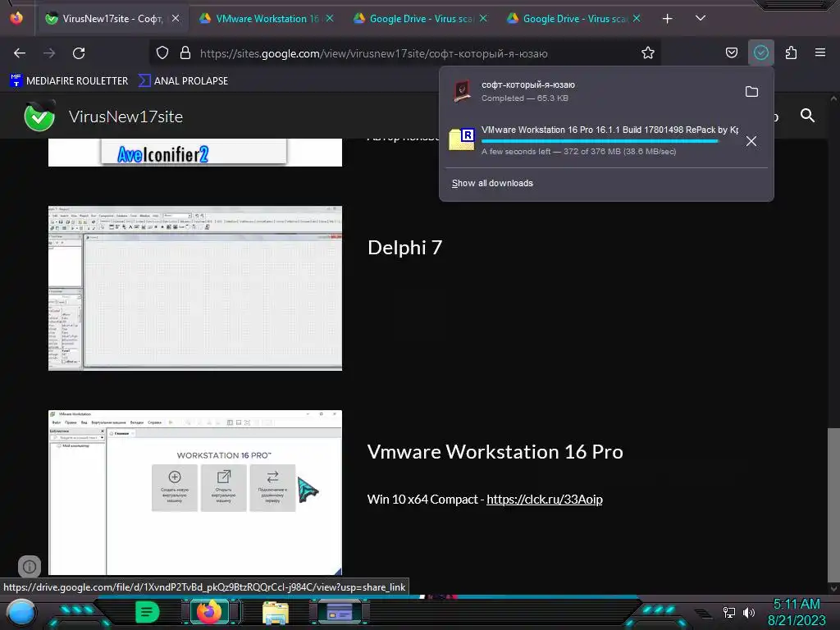Click the VMware Workstation RePack download entry
Viewport: 840px width, 630px height.
(x=594, y=139)
